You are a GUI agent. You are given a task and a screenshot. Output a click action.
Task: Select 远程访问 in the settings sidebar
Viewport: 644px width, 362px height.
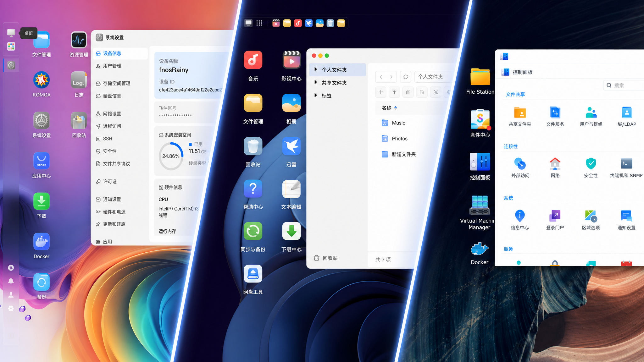(120, 126)
